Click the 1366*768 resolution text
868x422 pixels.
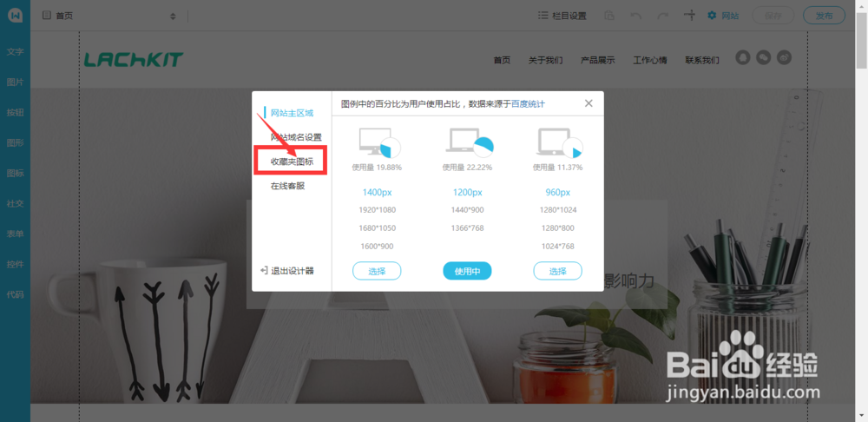point(467,227)
